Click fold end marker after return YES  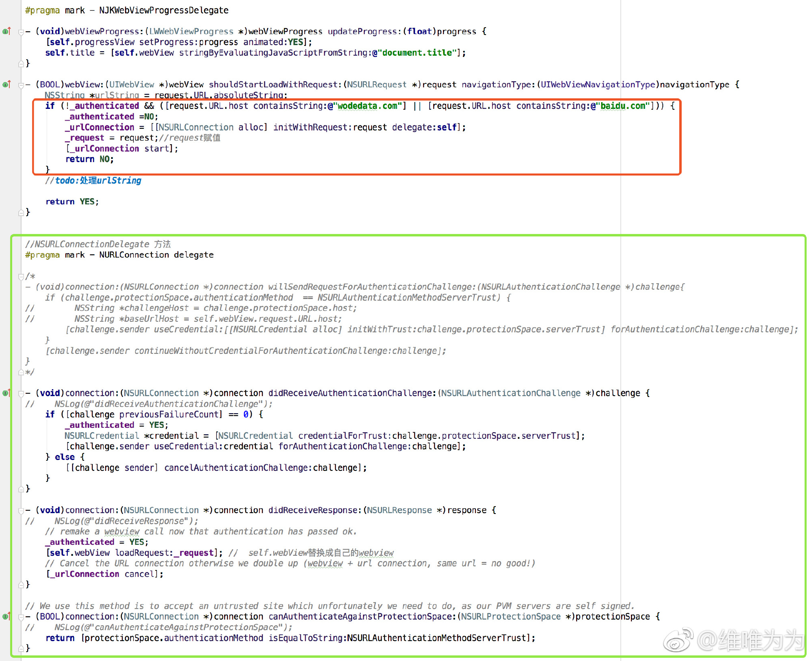21,212
